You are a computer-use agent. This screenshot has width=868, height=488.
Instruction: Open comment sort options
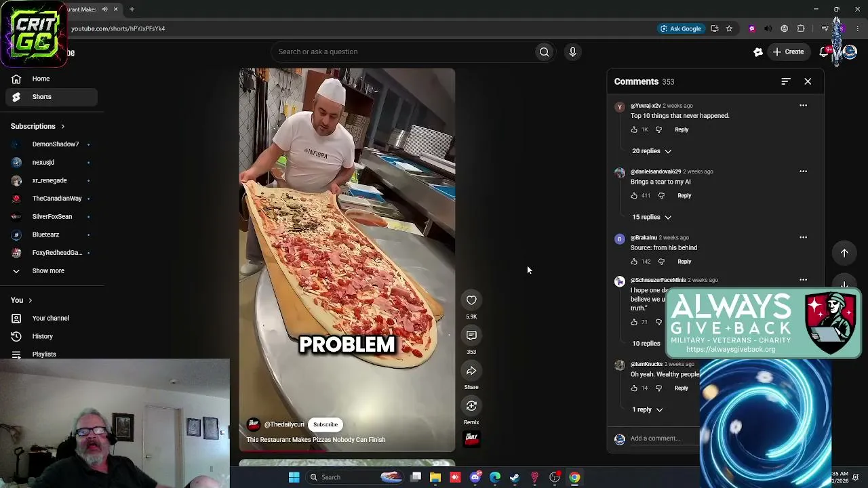point(786,81)
